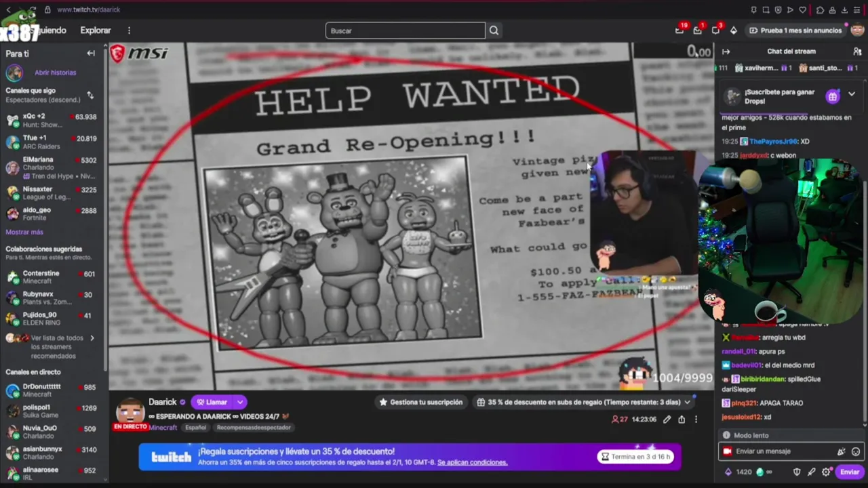This screenshot has height=488, width=868.
Task: Open asianbunnyx channel in the sidebar
Action: (52, 453)
